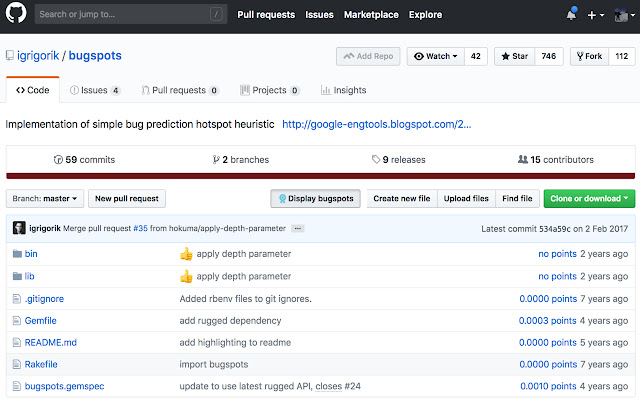Open Issues in top navigation

point(319,15)
